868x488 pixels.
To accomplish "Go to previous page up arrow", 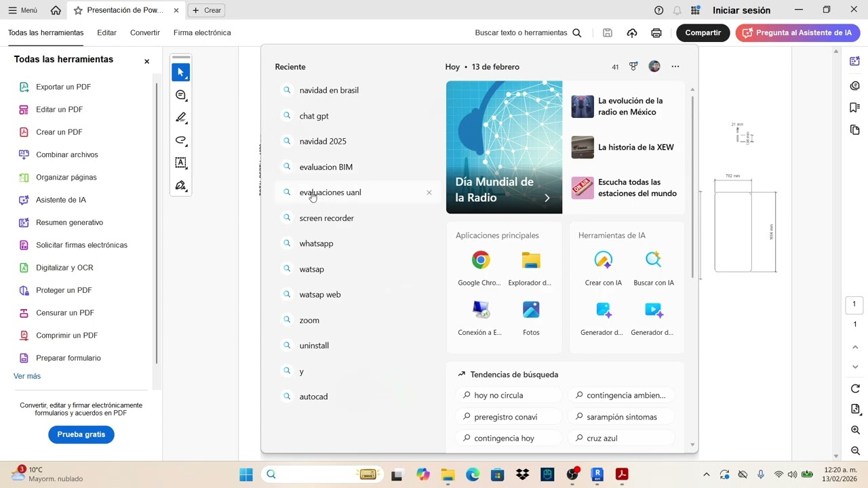I will tap(855, 347).
